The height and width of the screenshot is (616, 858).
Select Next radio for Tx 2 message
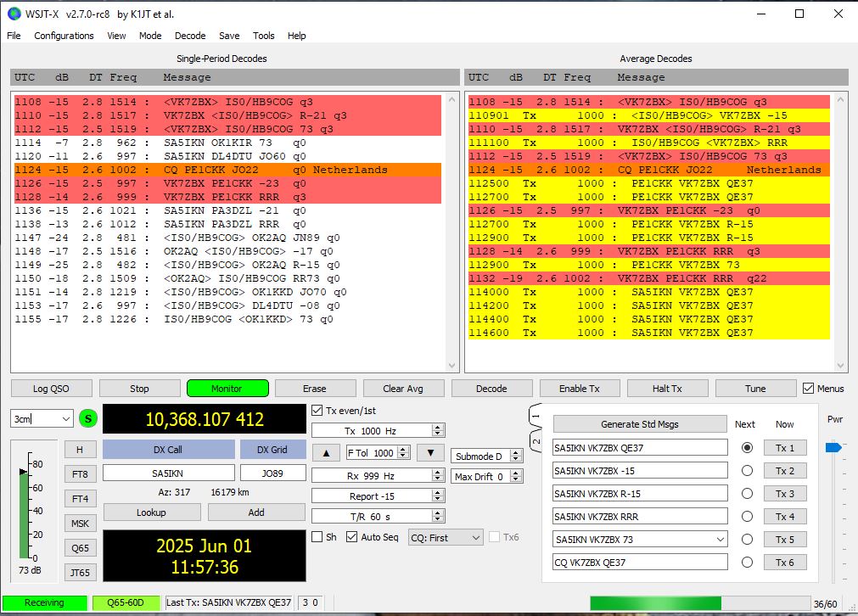click(747, 470)
